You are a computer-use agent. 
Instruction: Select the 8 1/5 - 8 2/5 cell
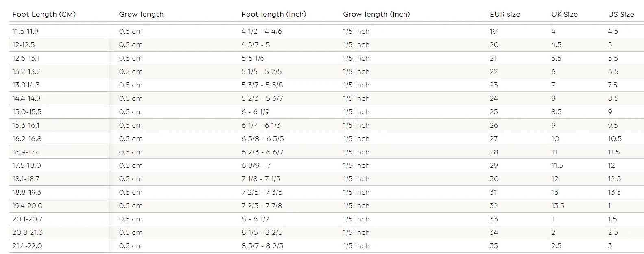262,232
